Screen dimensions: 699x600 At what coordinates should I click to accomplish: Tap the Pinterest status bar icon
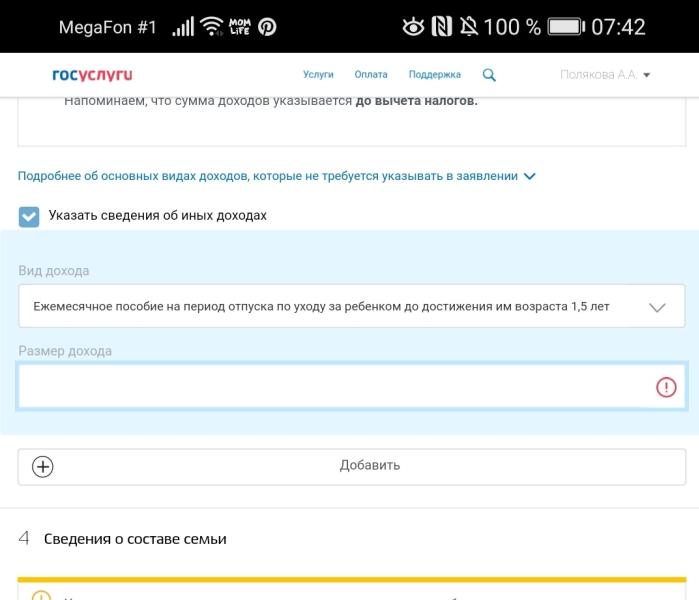click(267, 27)
